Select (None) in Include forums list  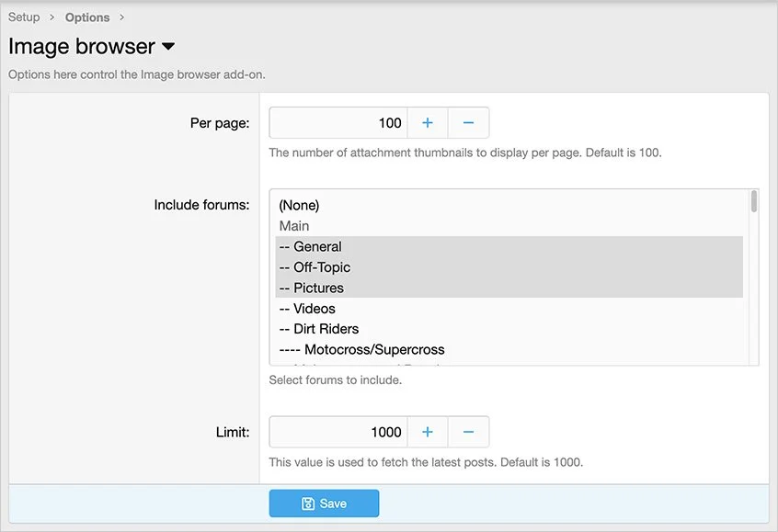299,206
